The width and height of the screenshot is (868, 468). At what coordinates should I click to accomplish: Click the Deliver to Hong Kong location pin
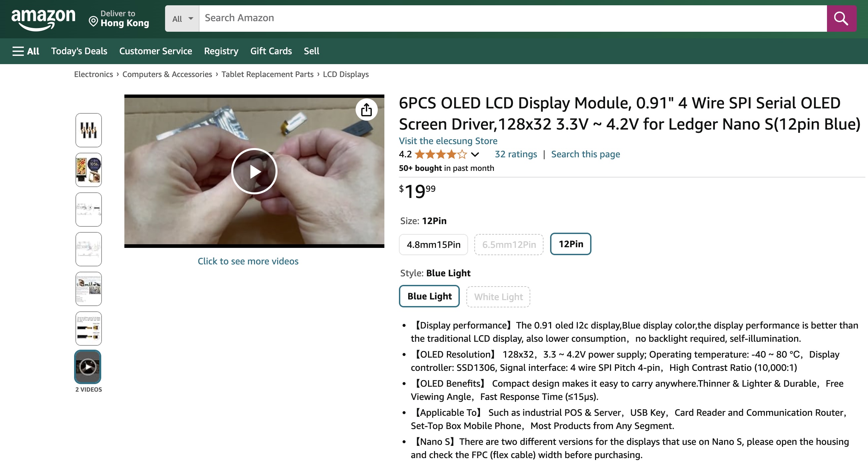pos(93,21)
